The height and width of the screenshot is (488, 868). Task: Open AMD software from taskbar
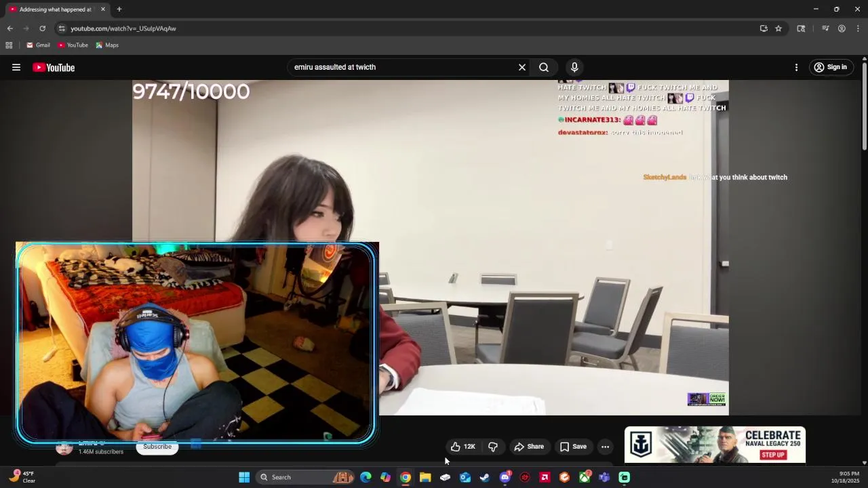pyautogui.click(x=545, y=477)
